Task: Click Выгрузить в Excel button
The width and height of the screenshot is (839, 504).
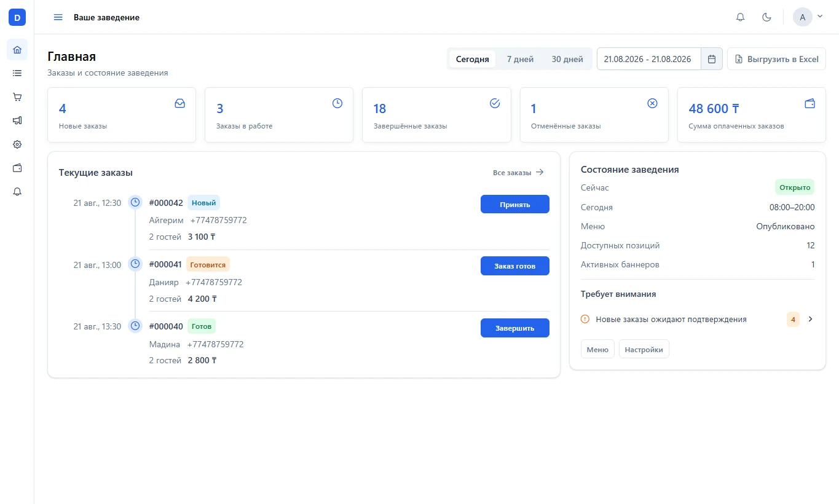Action: (776, 59)
